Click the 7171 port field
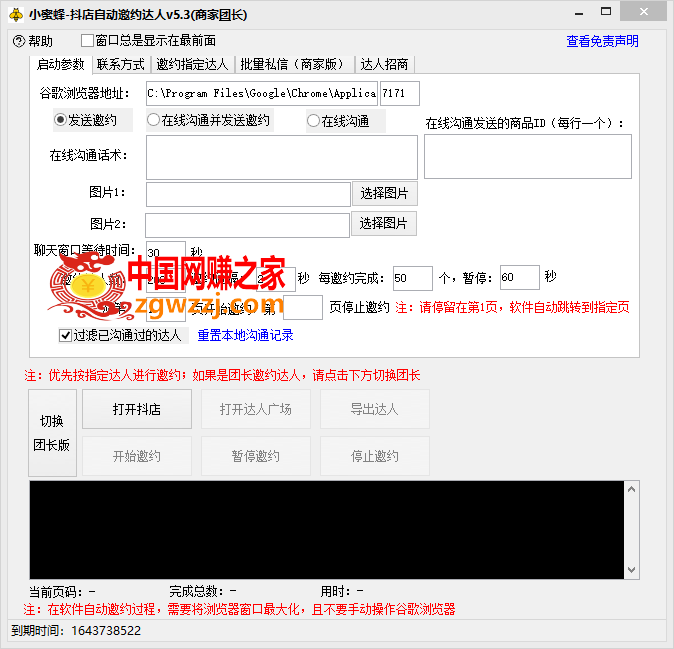Image resolution: width=674 pixels, height=649 pixels. (x=400, y=93)
